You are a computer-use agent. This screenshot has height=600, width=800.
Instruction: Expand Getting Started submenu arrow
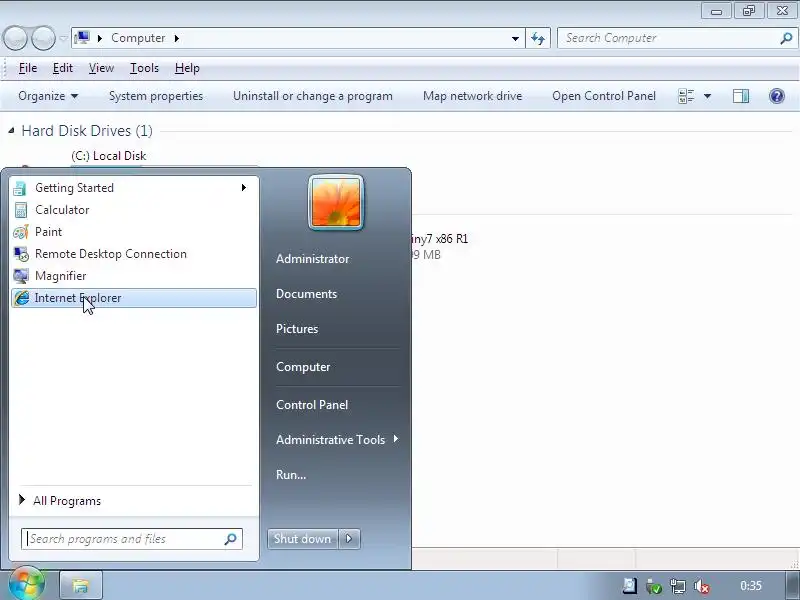244,188
